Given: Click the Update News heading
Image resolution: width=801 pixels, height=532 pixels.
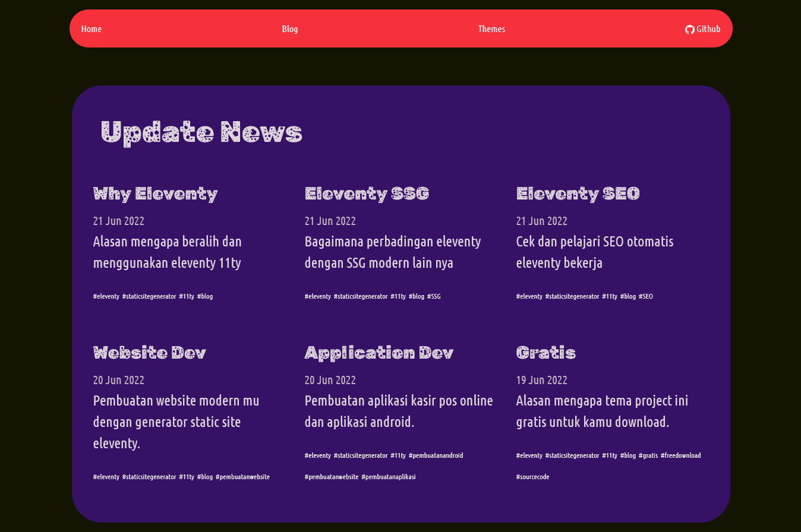Looking at the screenshot, I should 201,132.
